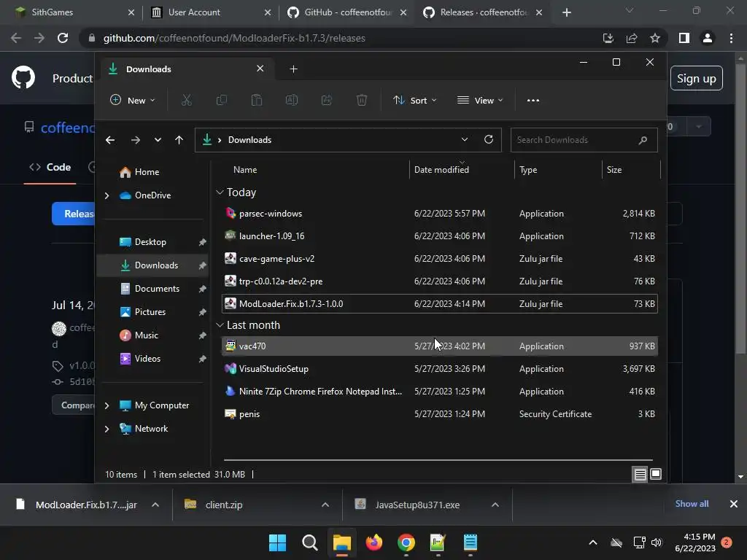Expand recent locations chevron
This screenshot has height=560, width=747.
[158, 139]
